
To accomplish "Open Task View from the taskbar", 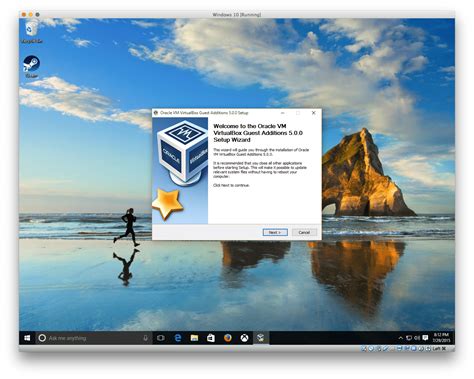I will point(161,338).
